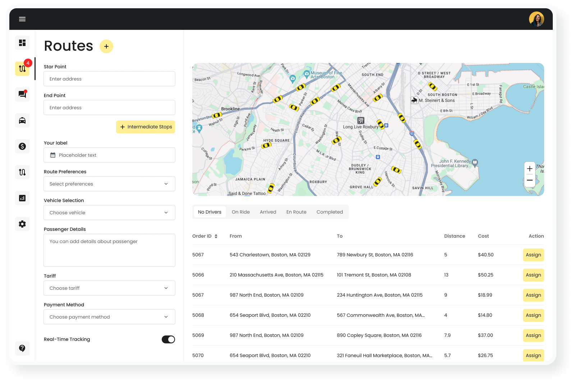Open the lower route path sidebar icon
Image resolution: width=588 pixels, height=384 pixels.
[x=22, y=172]
